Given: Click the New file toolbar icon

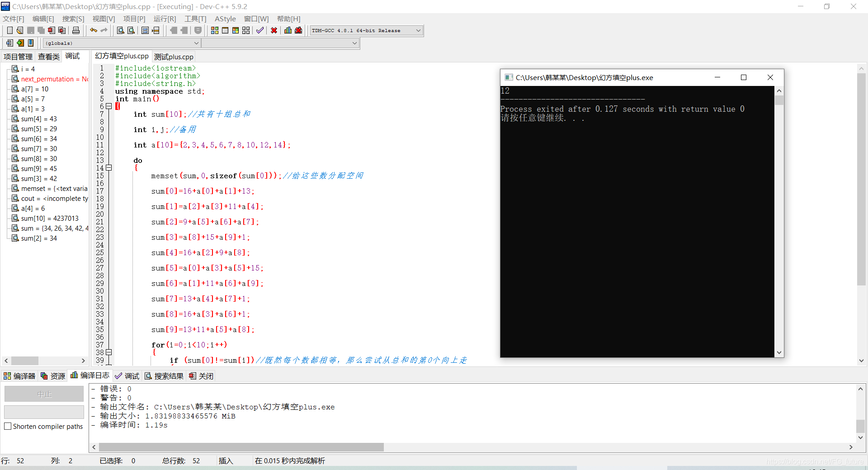Looking at the screenshot, I should pyautogui.click(x=9, y=30).
